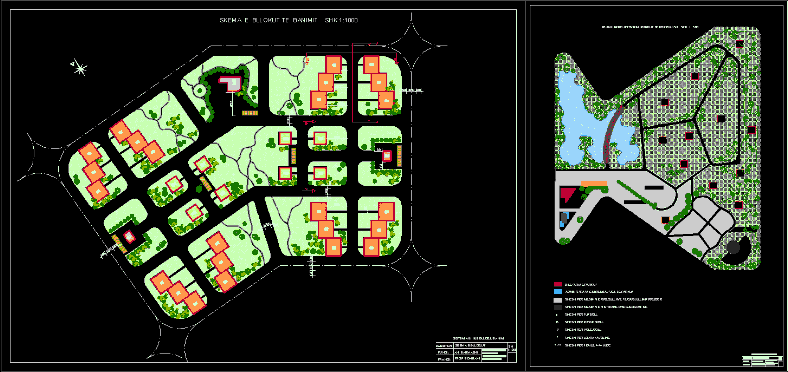Click the last legend entry at the bottom
The image size is (788, 372).
(x=583, y=346)
